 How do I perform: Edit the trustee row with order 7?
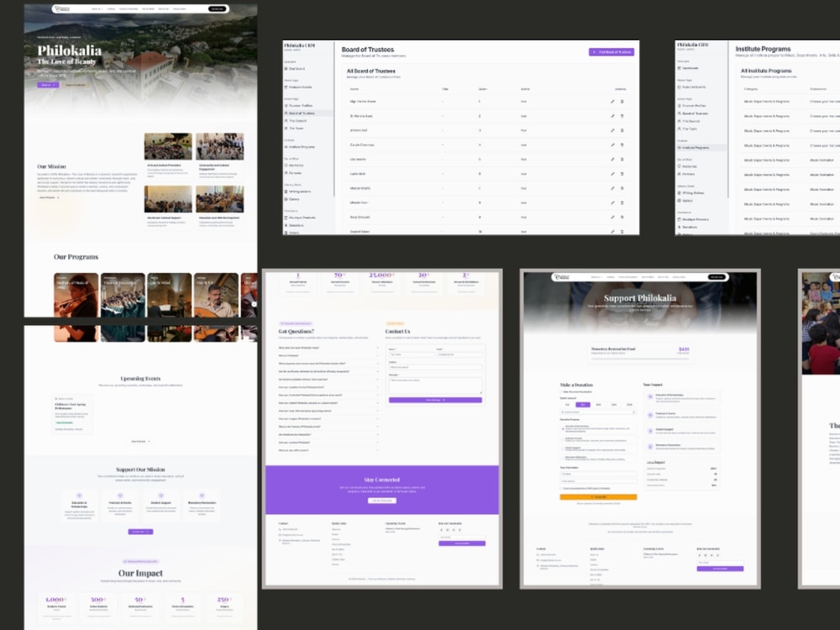(612, 188)
